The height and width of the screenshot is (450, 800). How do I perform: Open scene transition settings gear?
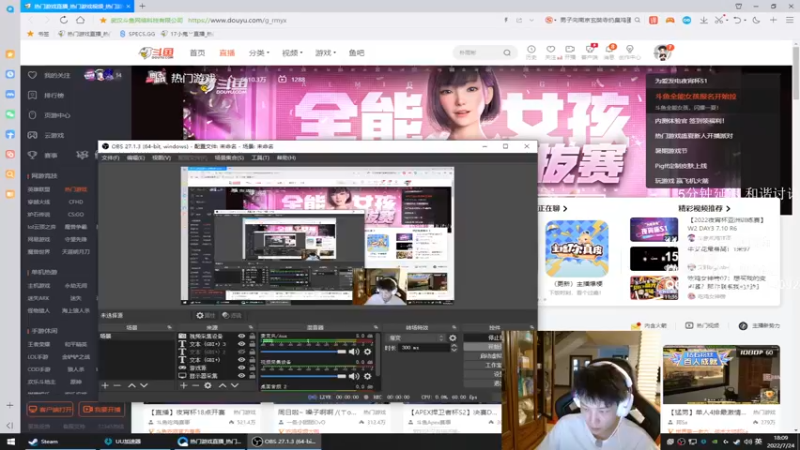[x=453, y=338]
